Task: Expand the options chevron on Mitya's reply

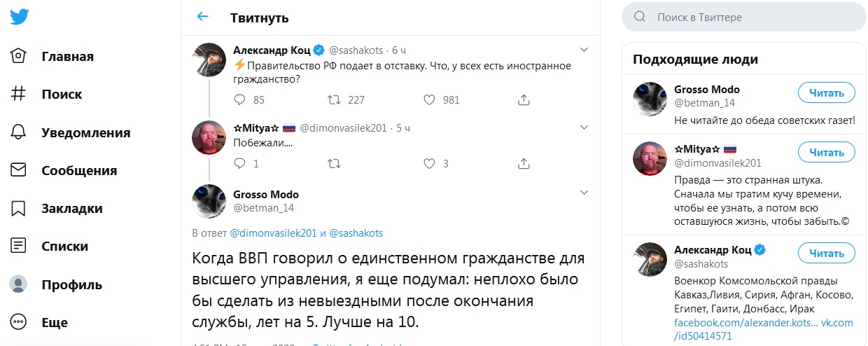Action: [584, 127]
